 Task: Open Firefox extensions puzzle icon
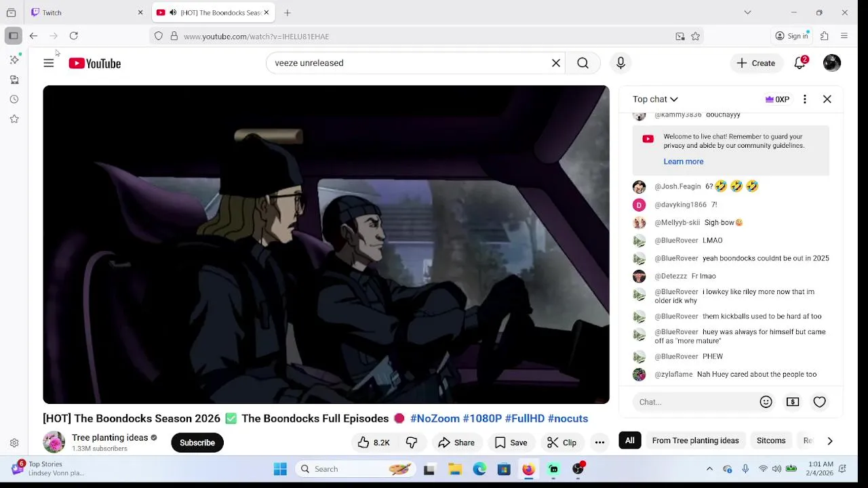point(825,36)
